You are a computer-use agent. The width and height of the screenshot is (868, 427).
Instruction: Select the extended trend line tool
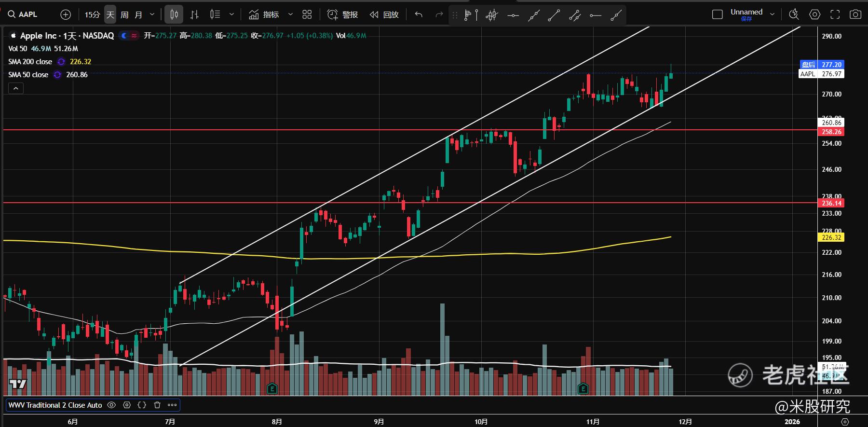pos(533,15)
